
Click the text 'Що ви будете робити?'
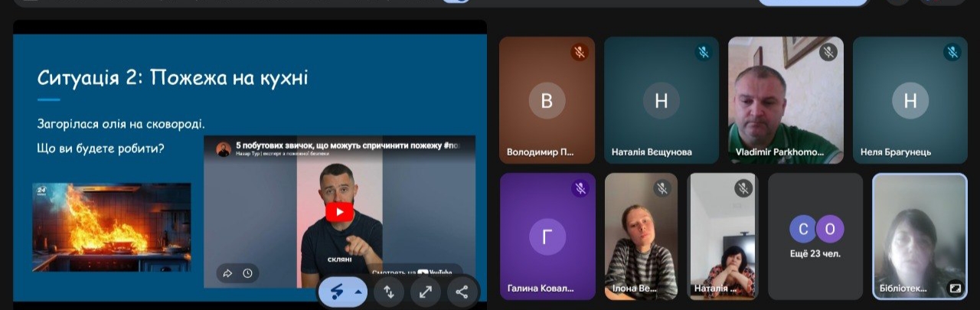[x=100, y=148]
